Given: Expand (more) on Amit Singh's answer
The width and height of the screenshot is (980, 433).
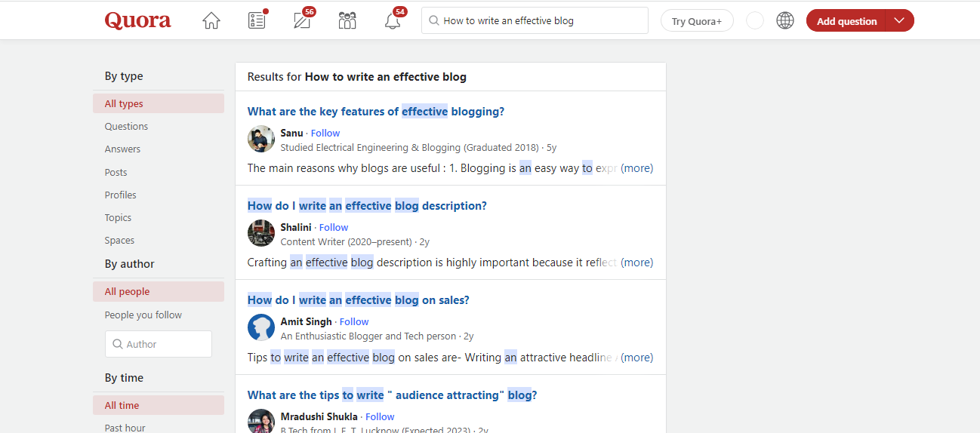Looking at the screenshot, I should tap(636, 358).
